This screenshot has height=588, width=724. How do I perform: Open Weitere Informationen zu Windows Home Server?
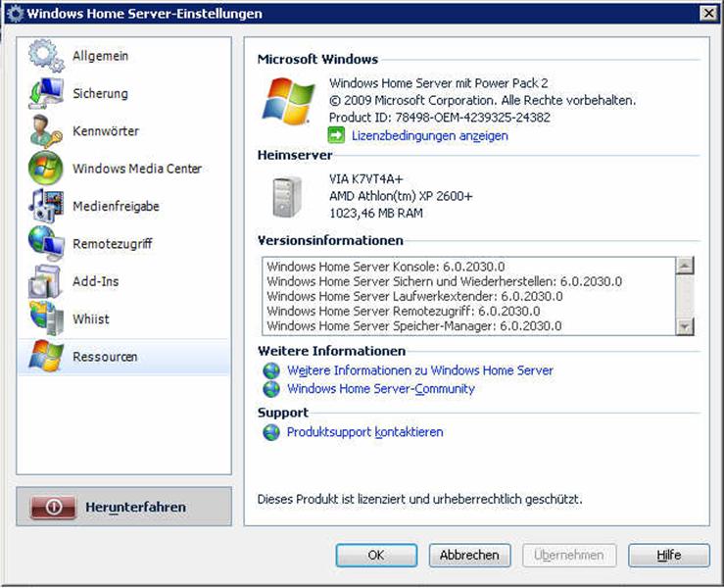click(420, 370)
